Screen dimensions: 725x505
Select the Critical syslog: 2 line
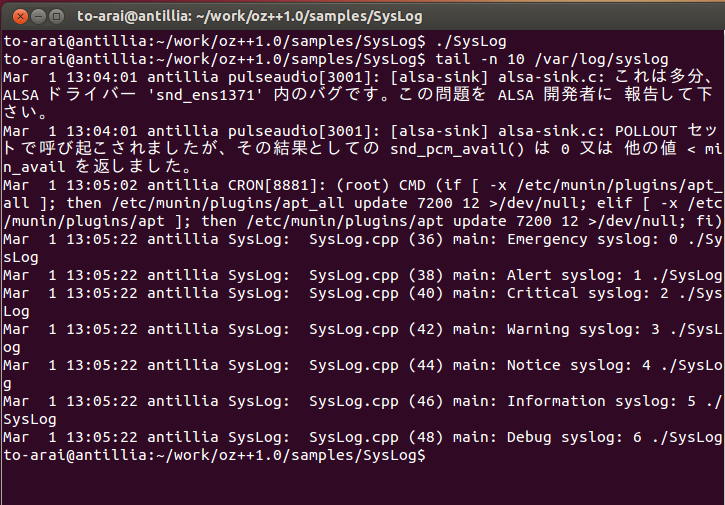pyautogui.click(x=362, y=302)
